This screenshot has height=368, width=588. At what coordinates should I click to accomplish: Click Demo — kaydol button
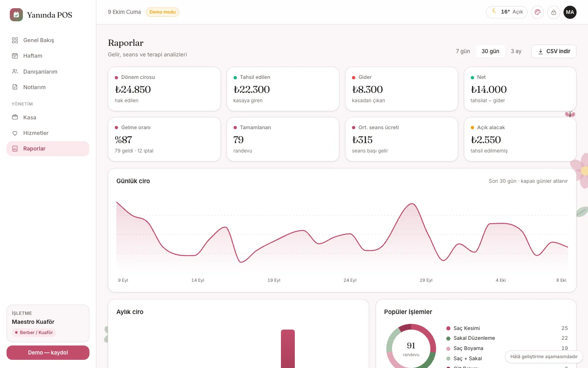point(48,352)
